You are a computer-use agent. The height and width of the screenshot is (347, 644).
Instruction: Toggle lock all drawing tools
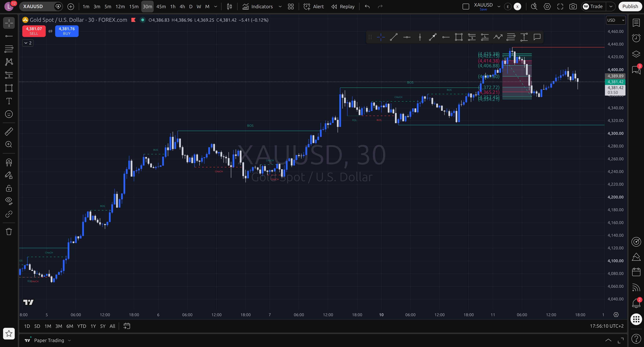point(9,188)
